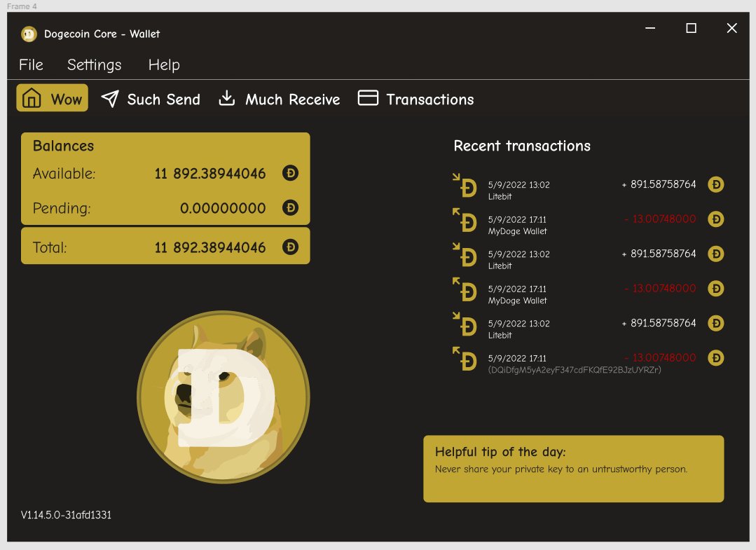Click the large Doge coin image
This screenshot has height=550, width=756.
(x=224, y=397)
